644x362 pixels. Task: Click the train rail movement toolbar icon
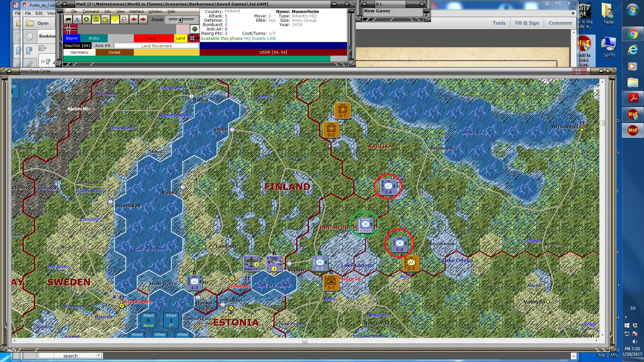pyautogui.click(x=68, y=19)
